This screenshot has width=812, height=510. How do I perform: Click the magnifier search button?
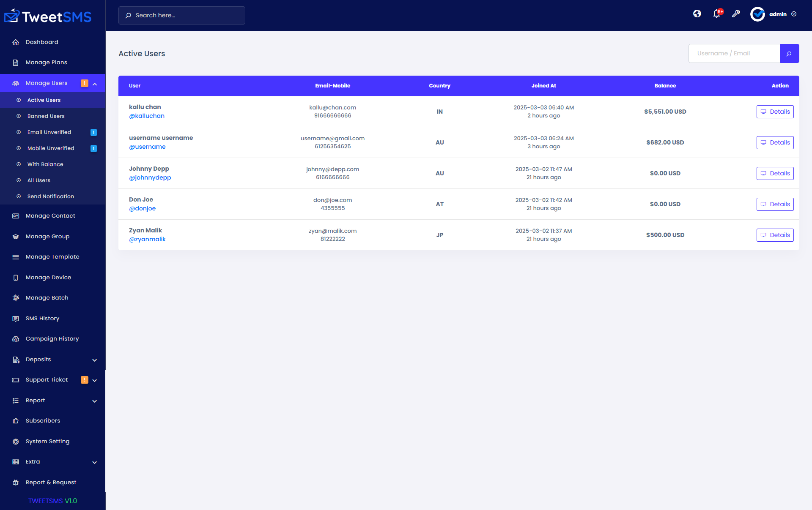(x=789, y=54)
